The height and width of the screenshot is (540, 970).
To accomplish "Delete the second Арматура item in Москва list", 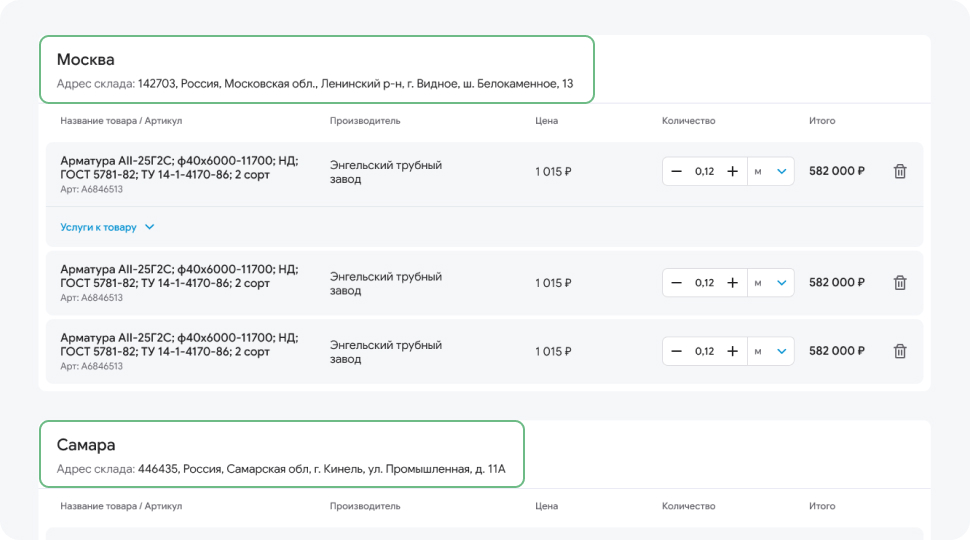I will tap(900, 283).
